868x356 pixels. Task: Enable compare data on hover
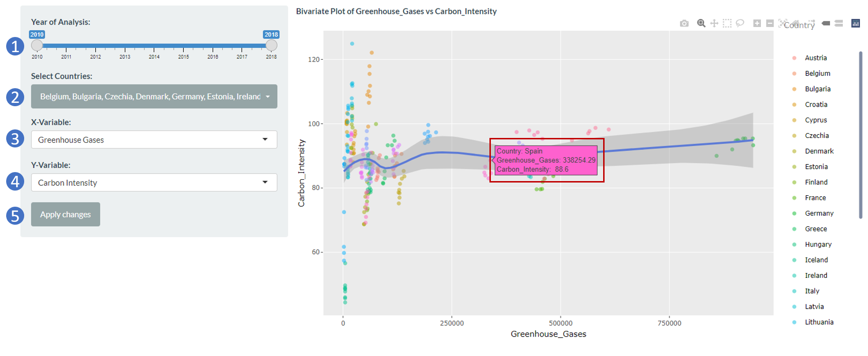pos(839,23)
